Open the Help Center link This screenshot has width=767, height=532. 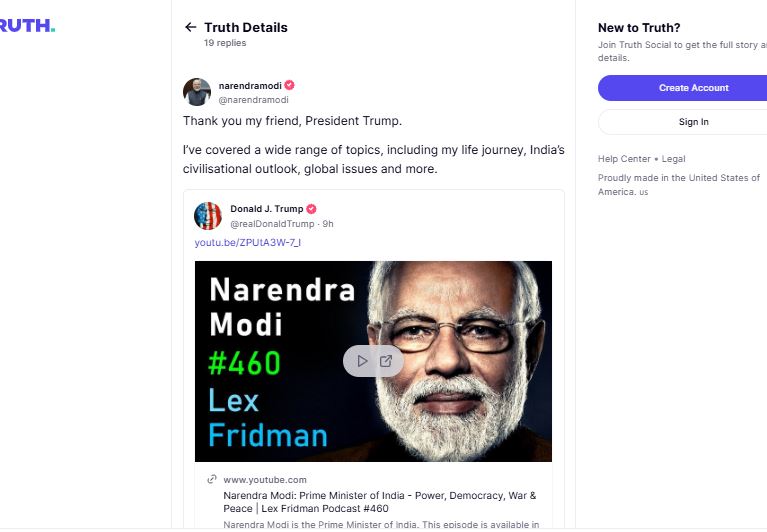point(623,159)
